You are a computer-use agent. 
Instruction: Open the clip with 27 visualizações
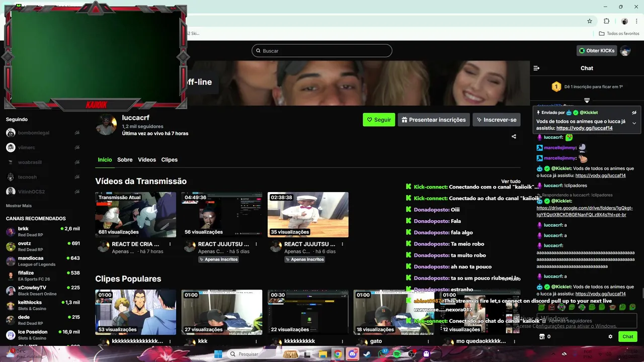(x=222, y=312)
